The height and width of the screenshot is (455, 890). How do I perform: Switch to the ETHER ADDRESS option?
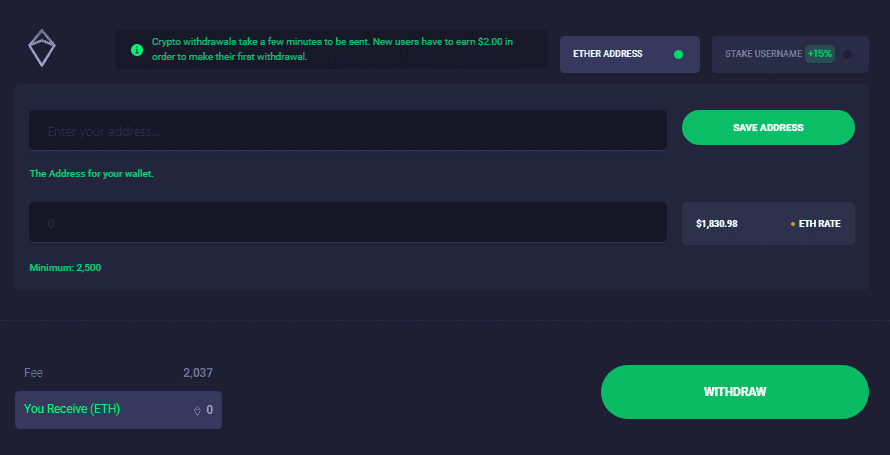click(629, 54)
